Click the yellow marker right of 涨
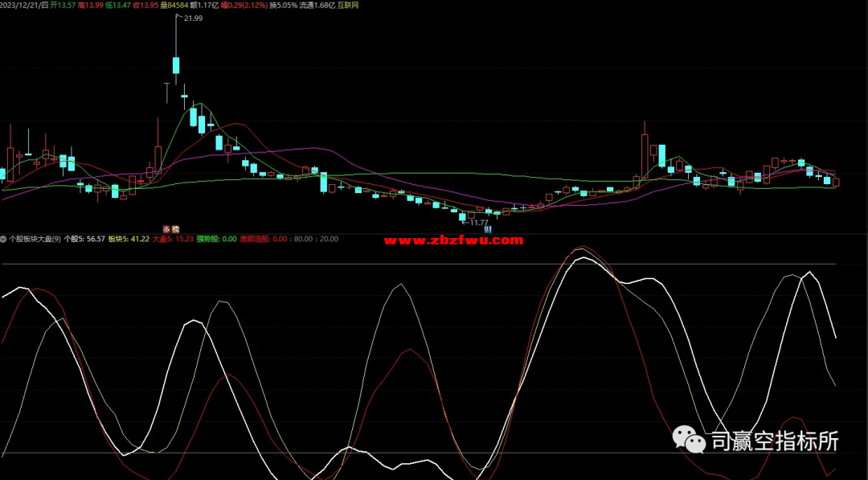This screenshot has width=868, height=480. click(x=175, y=229)
